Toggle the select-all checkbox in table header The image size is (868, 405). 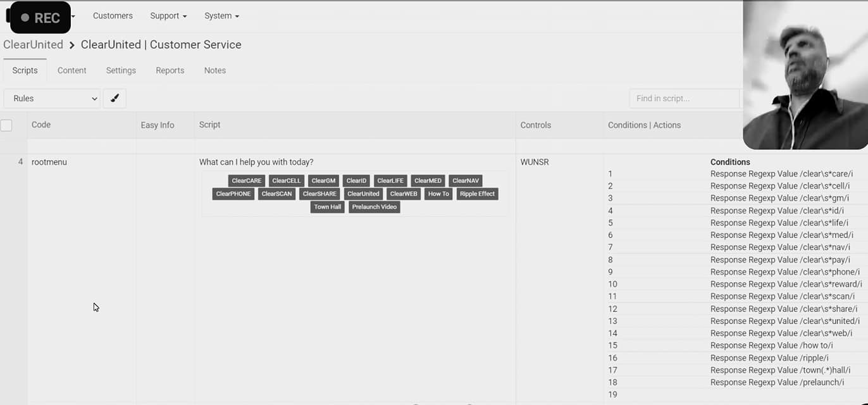click(x=6, y=125)
